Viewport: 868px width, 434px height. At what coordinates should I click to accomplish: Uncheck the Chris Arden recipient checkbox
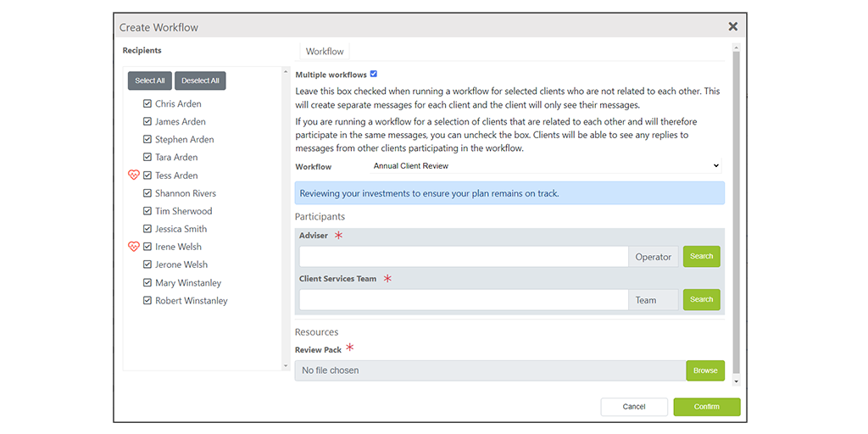coord(147,104)
